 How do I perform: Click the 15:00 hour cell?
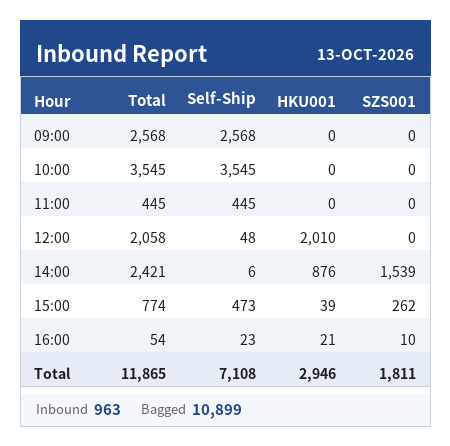52,306
